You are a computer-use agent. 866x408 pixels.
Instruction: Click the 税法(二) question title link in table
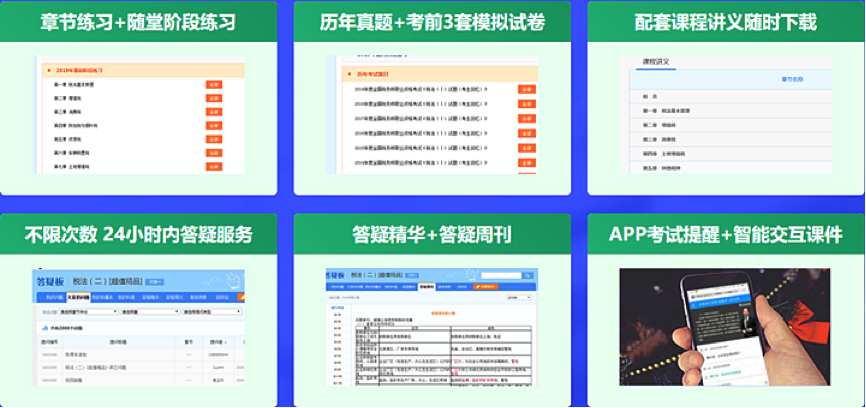click(96, 367)
